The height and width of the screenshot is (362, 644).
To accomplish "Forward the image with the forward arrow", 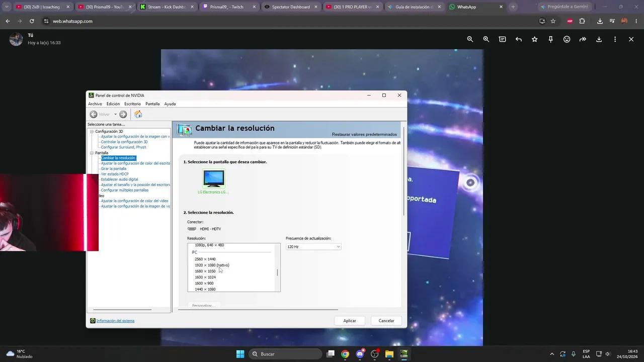I will pos(583,39).
